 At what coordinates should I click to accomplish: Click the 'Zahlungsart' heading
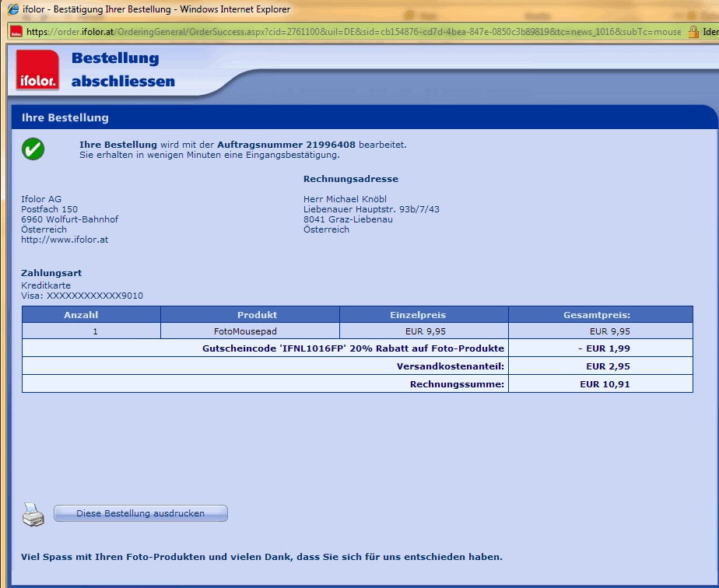(x=51, y=273)
